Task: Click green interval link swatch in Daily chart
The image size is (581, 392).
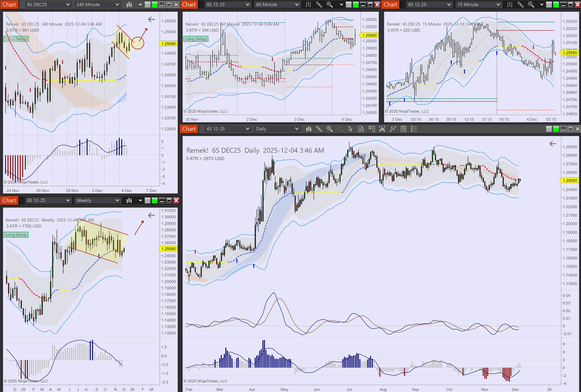Action: (556, 129)
